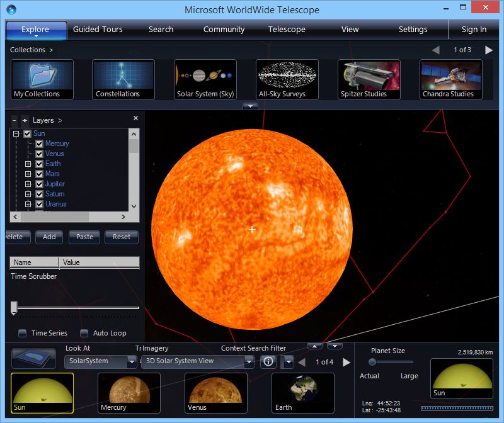Open the Settings tab

tap(413, 30)
